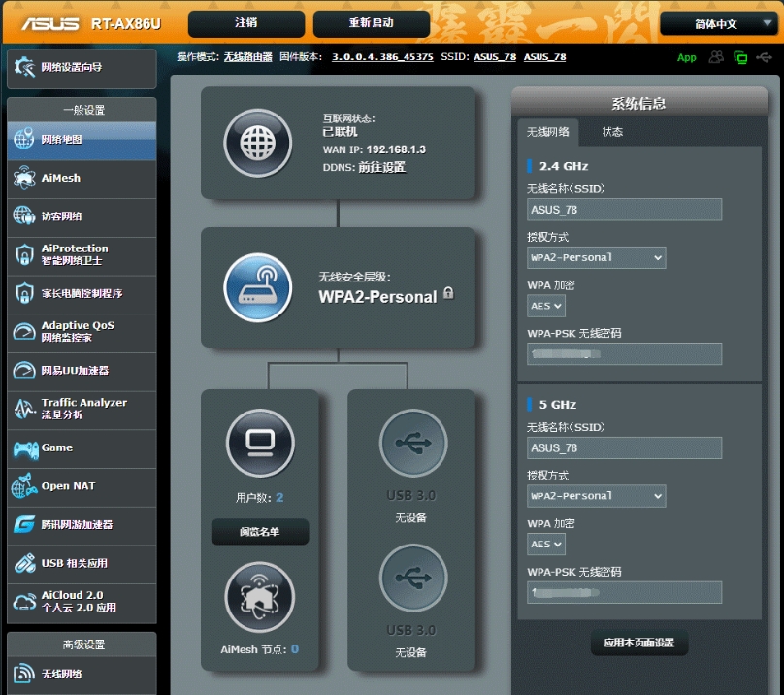Image resolution: width=784 pixels, height=695 pixels.
Task: Click the green network clients status icon
Action: point(740,57)
